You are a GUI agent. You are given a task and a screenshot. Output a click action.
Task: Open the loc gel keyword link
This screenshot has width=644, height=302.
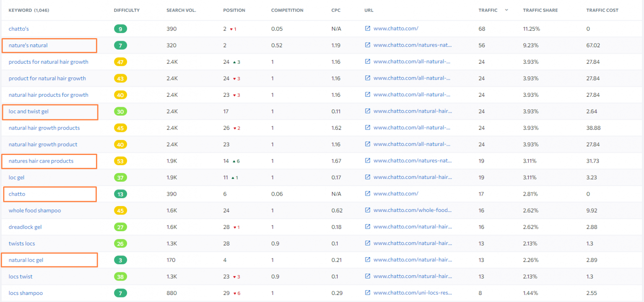pyautogui.click(x=17, y=177)
